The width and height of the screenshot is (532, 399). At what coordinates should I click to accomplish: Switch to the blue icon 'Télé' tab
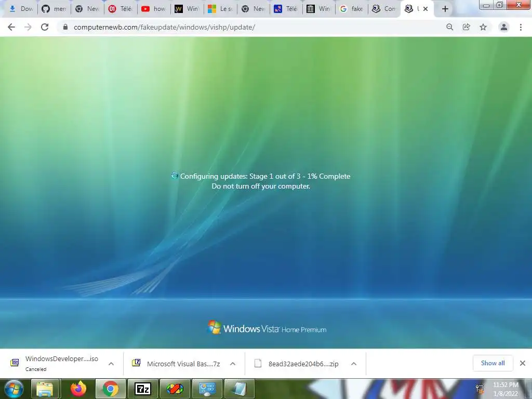tap(286, 9)
